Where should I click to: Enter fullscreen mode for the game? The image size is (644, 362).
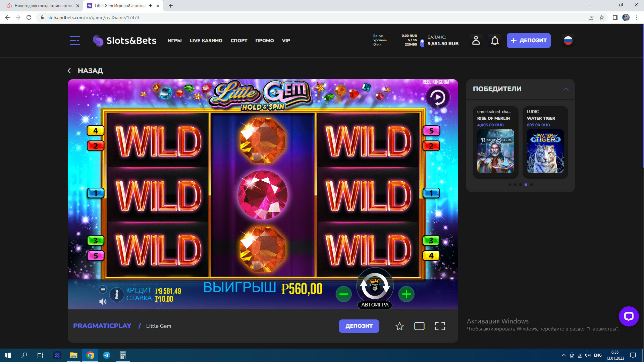pos(440,326)
